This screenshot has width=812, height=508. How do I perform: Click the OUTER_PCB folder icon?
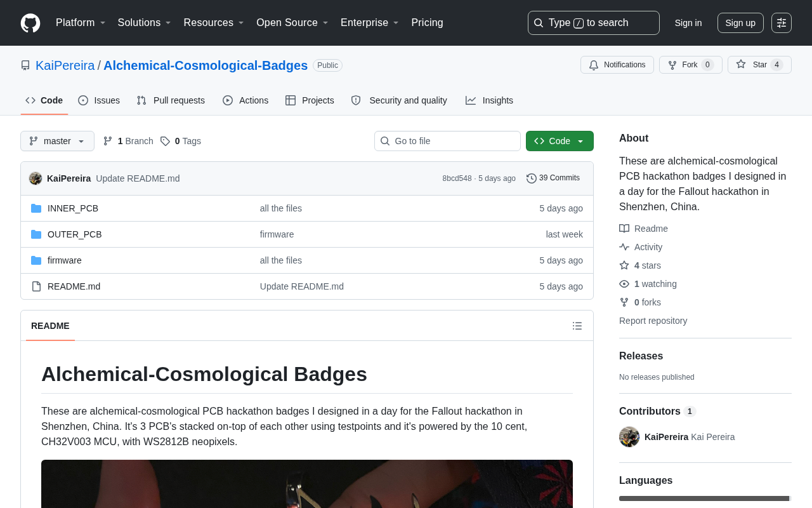pos(36,234)
